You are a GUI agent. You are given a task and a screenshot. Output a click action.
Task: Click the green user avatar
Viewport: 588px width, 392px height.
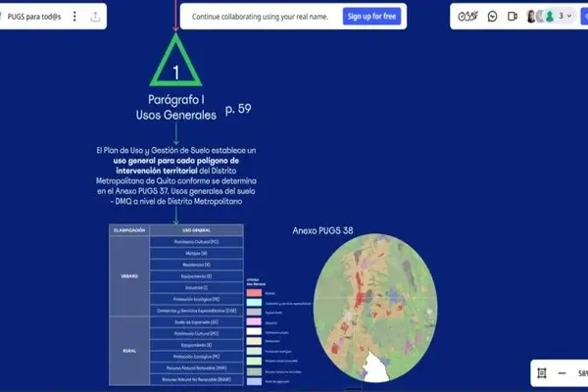click(549, 17)
